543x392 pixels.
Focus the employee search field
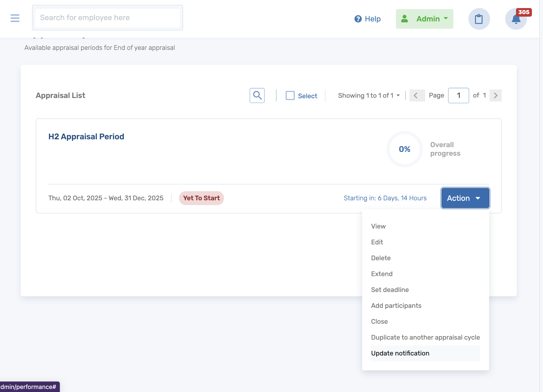[108, 18]
